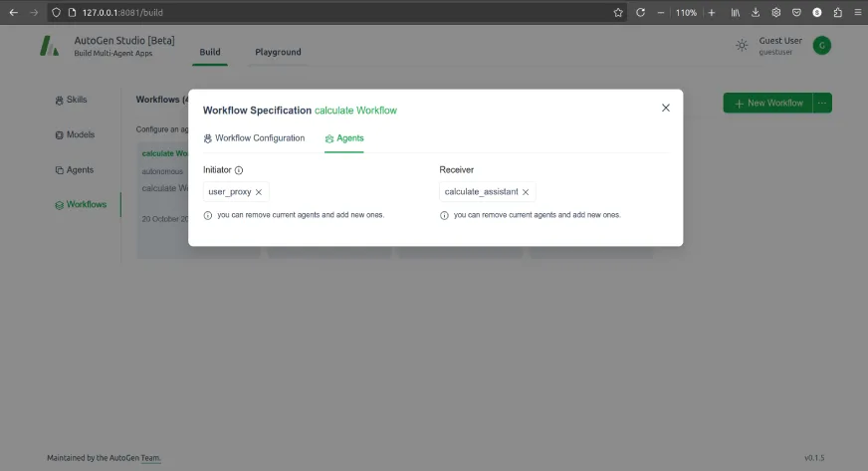The height and width of the screenshot is (471, 868).
Task: Open browser library icon
Action: point(736,12)
